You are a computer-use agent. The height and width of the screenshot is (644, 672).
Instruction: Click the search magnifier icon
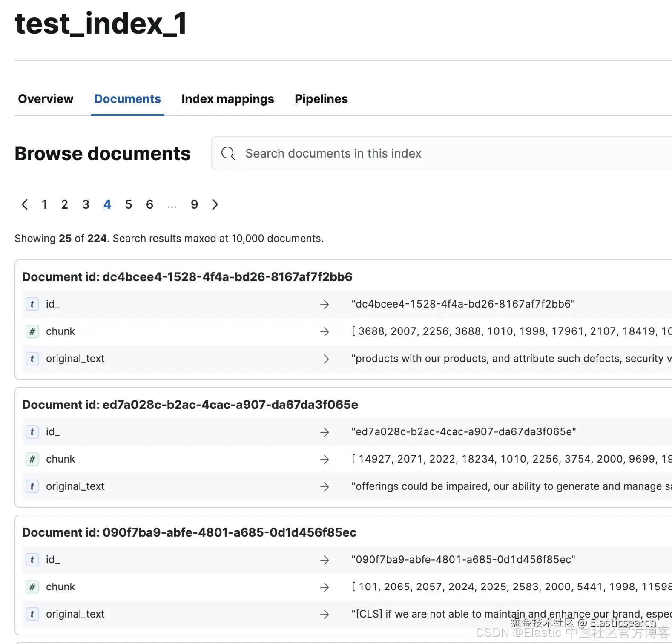(228, 153)
